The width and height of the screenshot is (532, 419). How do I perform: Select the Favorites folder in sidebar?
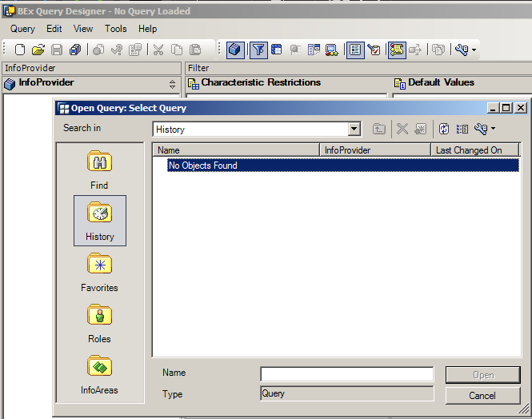[x=99, y=273]
